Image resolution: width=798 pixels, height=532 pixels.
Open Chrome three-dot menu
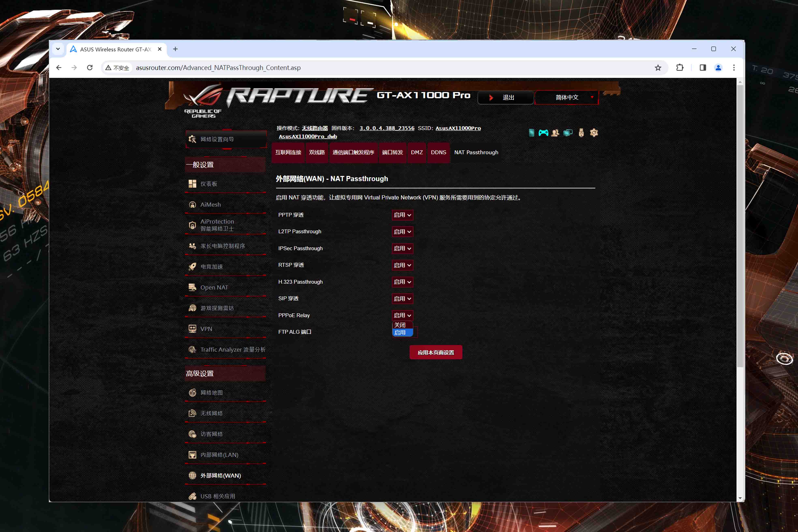734,68
